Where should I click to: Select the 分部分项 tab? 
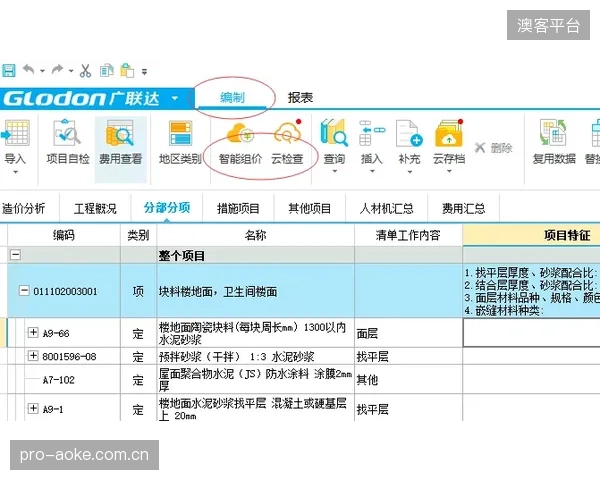click(x=167, y=208)
